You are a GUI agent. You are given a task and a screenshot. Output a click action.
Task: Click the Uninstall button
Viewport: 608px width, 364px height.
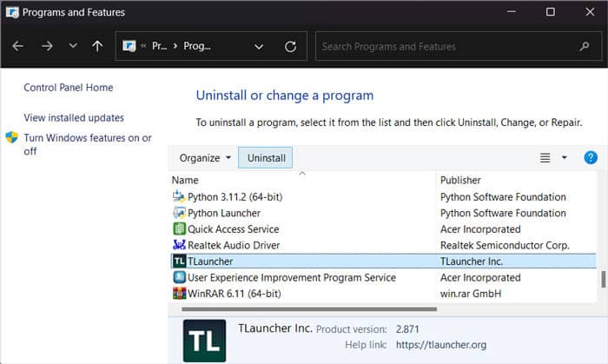click(266, 158)
